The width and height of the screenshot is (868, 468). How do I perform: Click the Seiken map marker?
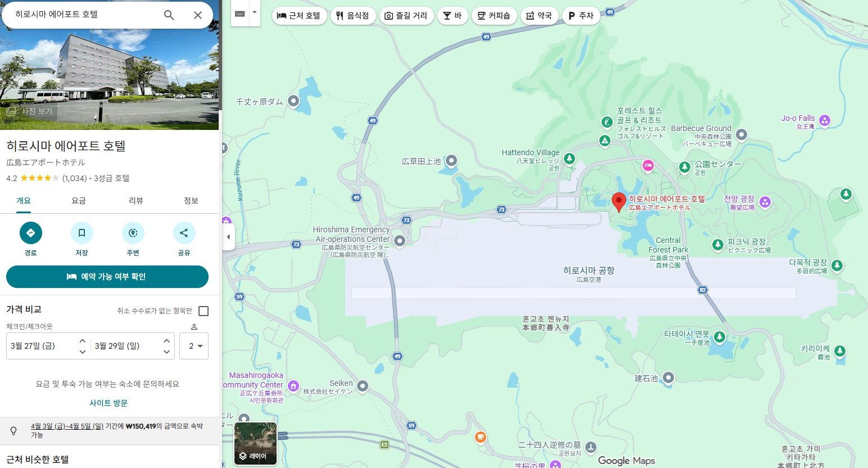coord(363,386)
